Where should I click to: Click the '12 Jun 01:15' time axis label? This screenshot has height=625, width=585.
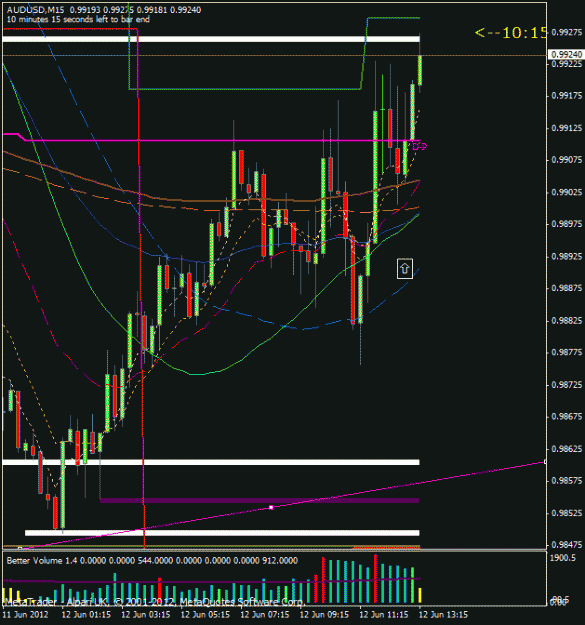click(86, 614)
